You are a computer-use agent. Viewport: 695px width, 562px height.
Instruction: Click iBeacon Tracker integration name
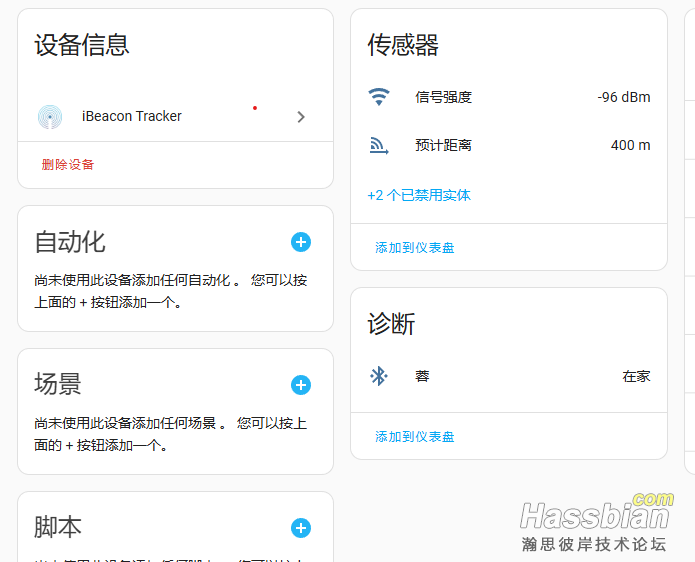click(132, 116)
